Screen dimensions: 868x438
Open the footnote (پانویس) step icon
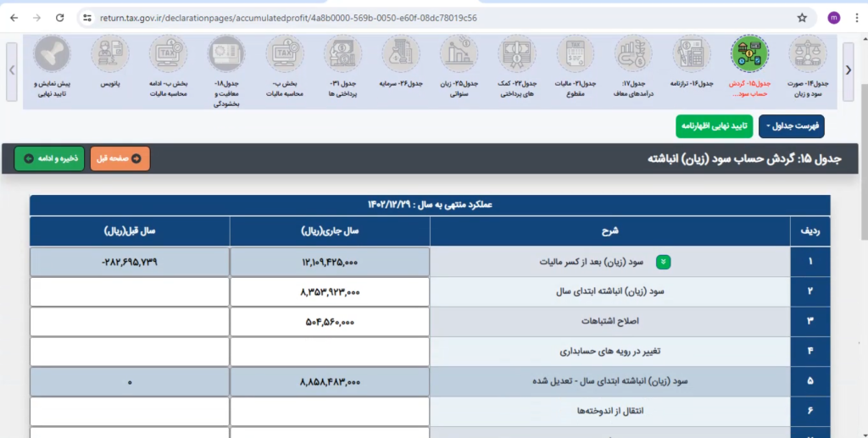[x=110, y=54]
